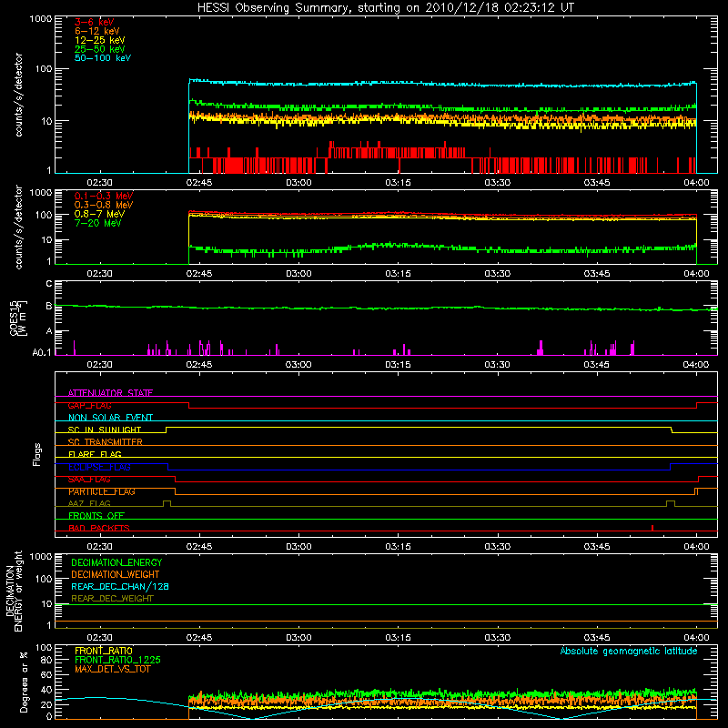Click the GOES15 [W m-2] axis label
The image size is (728, 728).
[17, 318]
